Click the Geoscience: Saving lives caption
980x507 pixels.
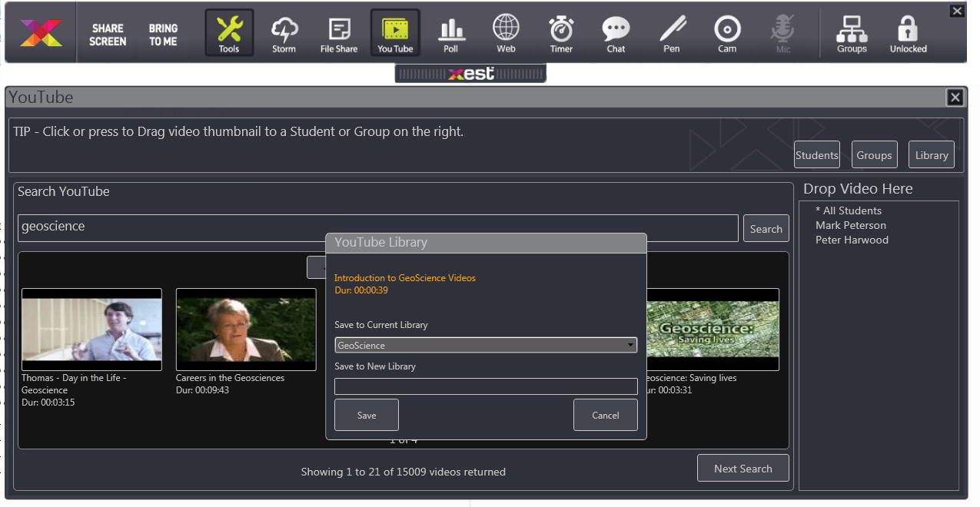coord(692,378)
